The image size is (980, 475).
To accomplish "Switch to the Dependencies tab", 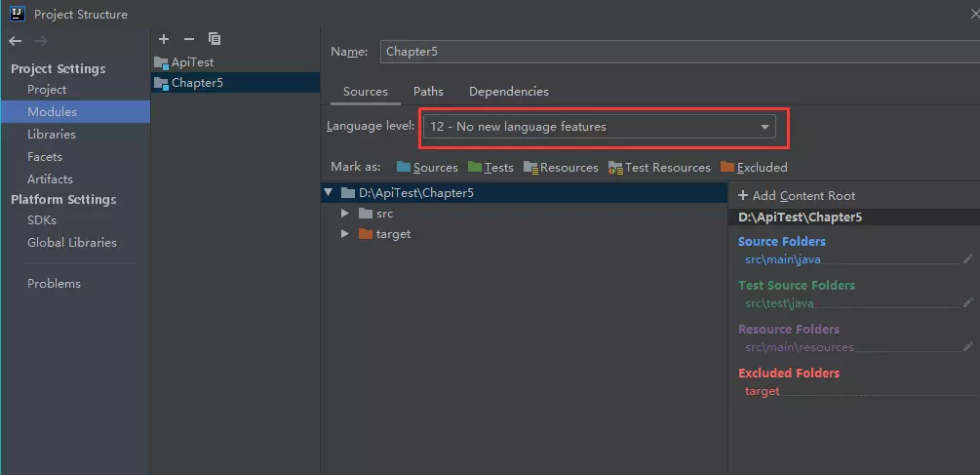I will coord(508,92).
